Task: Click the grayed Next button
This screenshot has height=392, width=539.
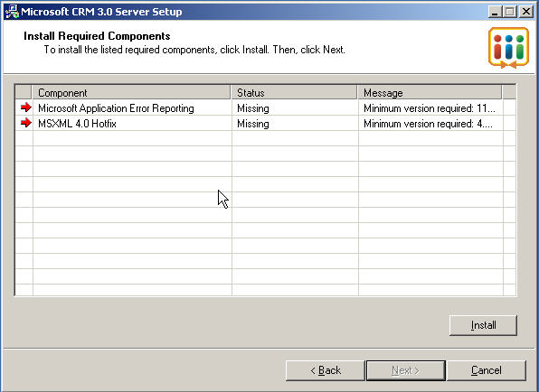Action: [x=406, y=370]
